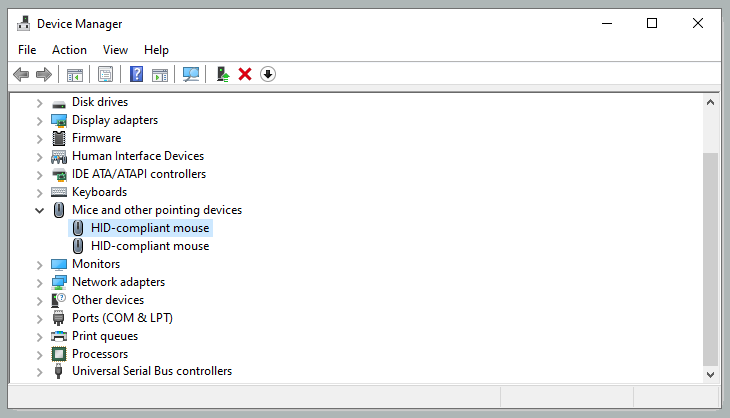Click Show/Hide Action Pane toolbar icon
Image resolution: width=730 pixels, height=418 pixels.
pyautogui.click(x=160, y=74)
